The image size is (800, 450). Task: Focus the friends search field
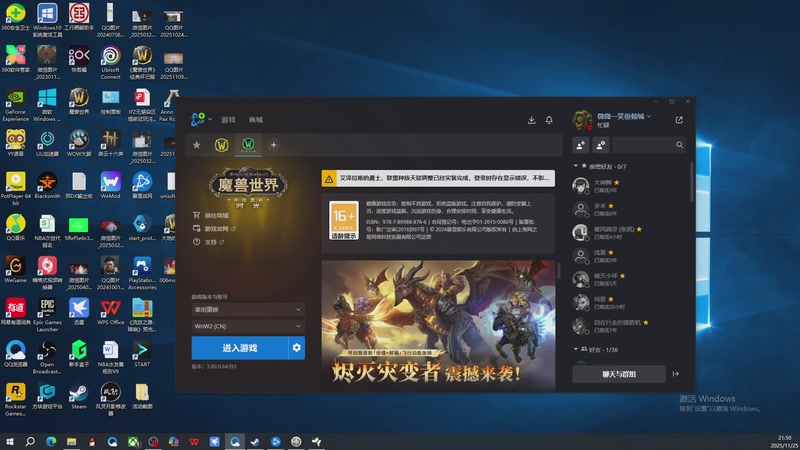648,145
